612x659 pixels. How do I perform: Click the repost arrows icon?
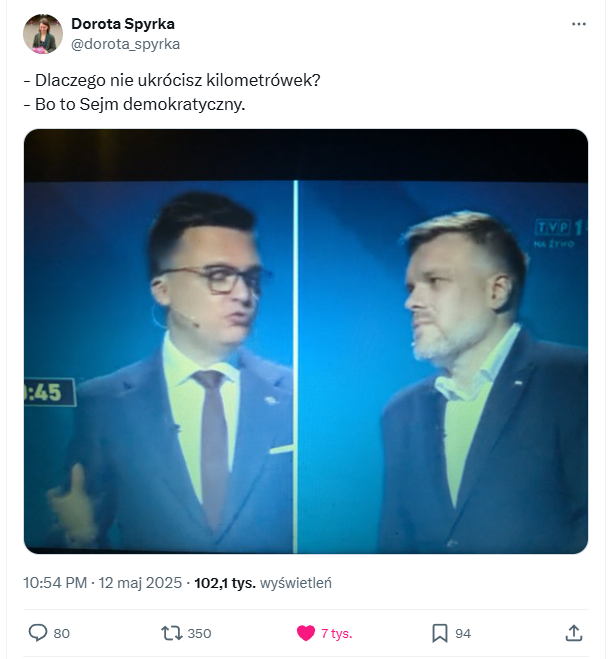[x=171, y=633]
